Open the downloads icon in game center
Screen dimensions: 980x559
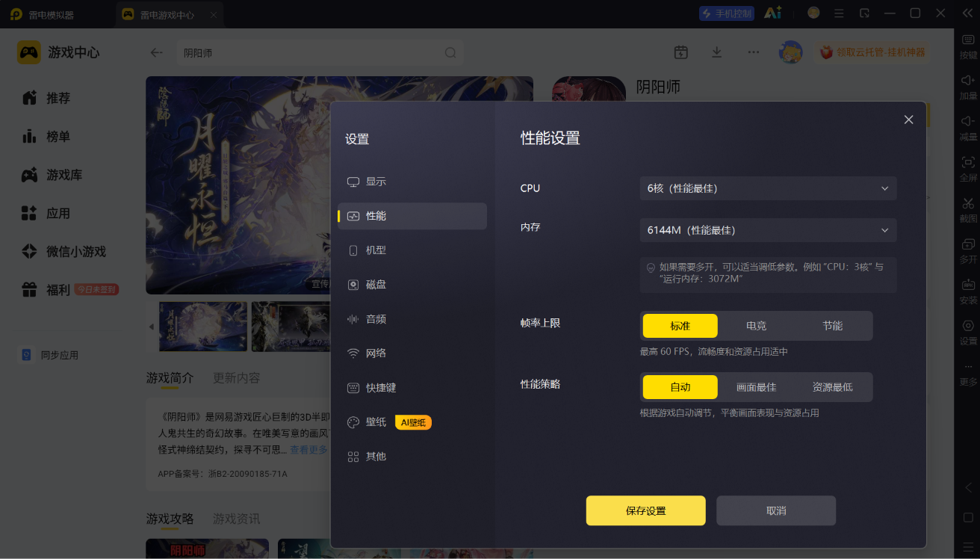point(716,52)
